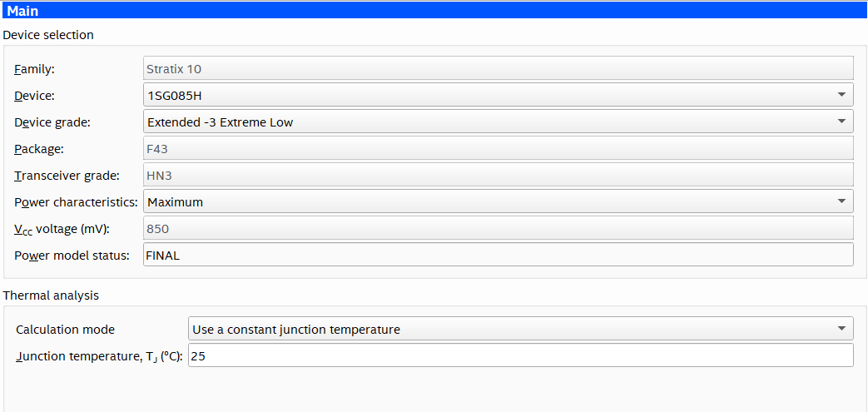This screenshot has width=868, height=412.
Task: Click the "Power characteristics:" label text
Action: [x=76, y=202]
